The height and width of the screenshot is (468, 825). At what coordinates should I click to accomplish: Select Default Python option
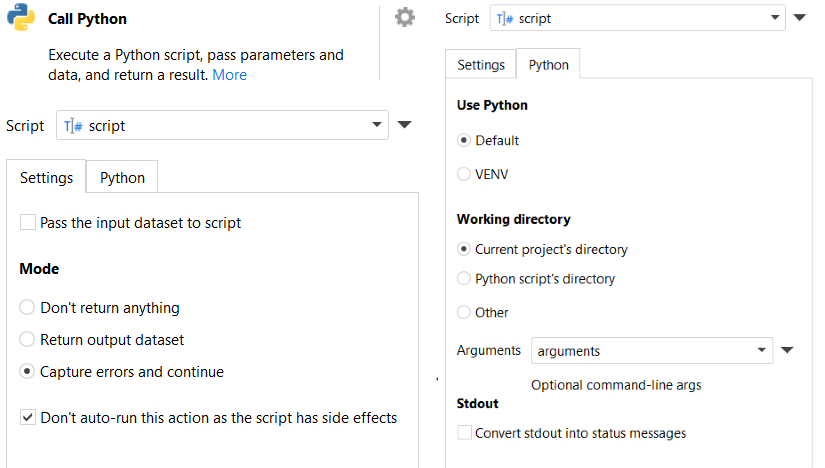pyautogui.click(x=464, y=141)
